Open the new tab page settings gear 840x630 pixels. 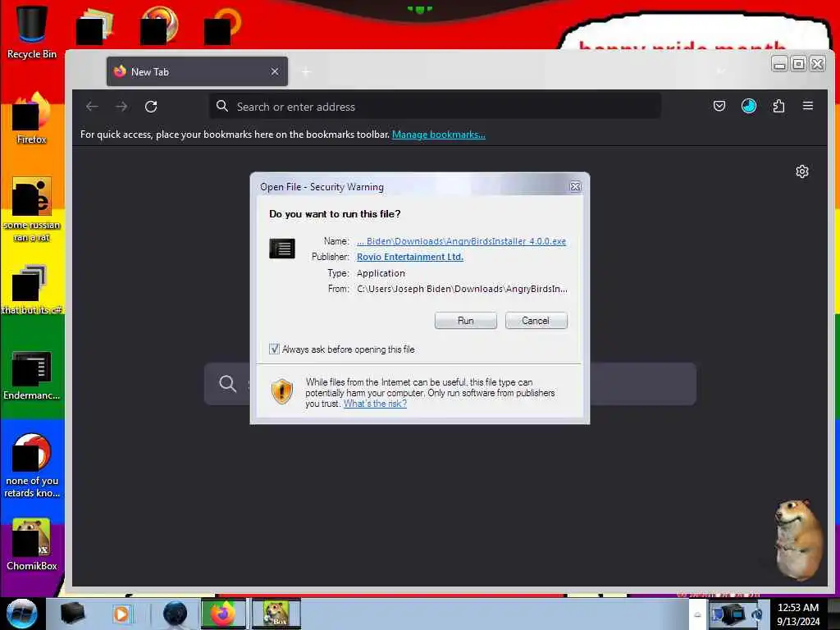pos(802,171)
